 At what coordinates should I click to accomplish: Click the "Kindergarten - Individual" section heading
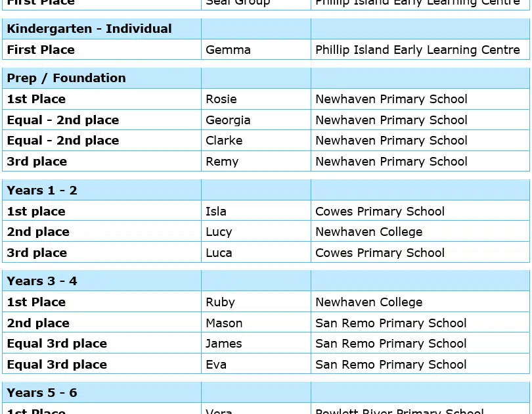pyautogui.click(x=89, y=29)
